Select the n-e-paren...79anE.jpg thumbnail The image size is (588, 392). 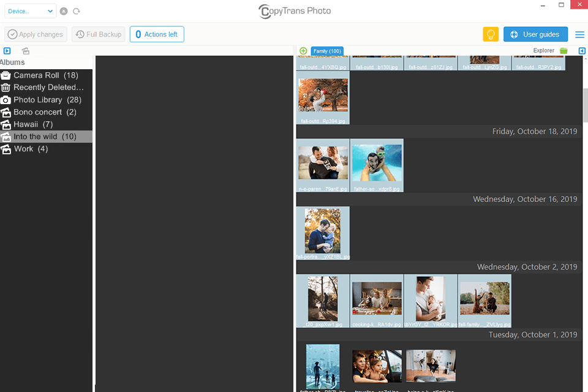[323, 165]
